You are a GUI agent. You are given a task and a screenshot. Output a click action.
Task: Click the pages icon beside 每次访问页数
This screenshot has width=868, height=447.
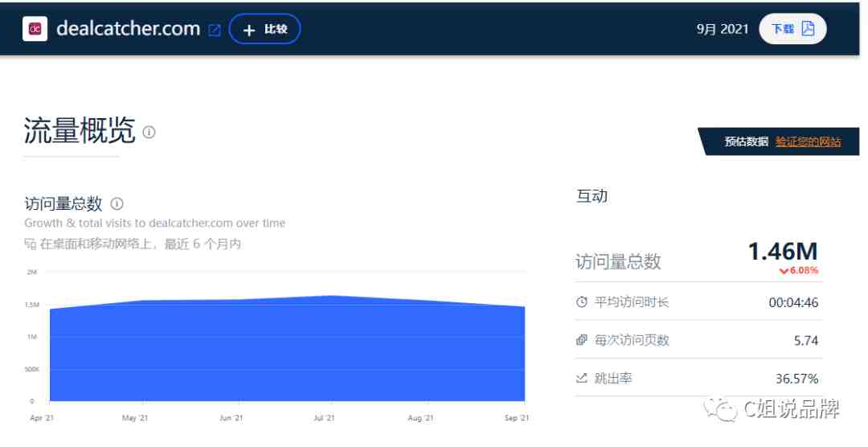(581, 340)
